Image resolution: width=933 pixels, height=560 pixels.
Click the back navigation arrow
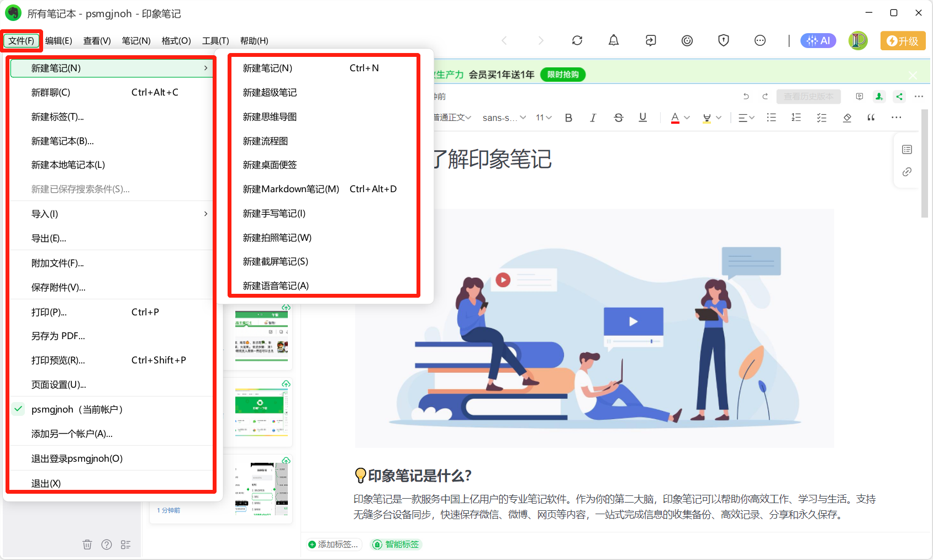(x=504, y=40)
